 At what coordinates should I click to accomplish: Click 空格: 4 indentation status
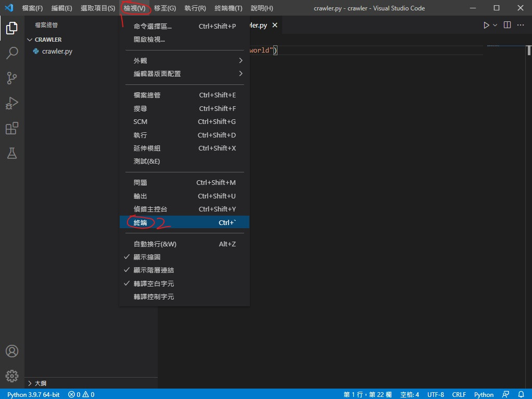pos(410,394)
